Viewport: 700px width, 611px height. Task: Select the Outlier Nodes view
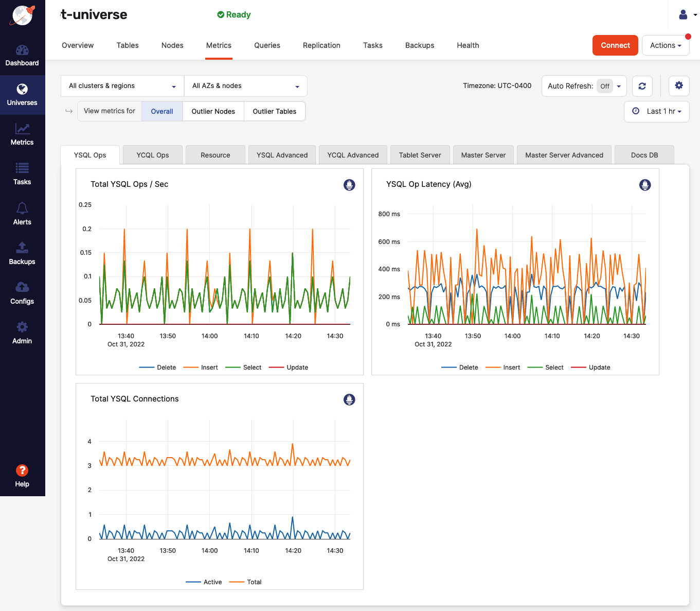(x=213, y=111)
